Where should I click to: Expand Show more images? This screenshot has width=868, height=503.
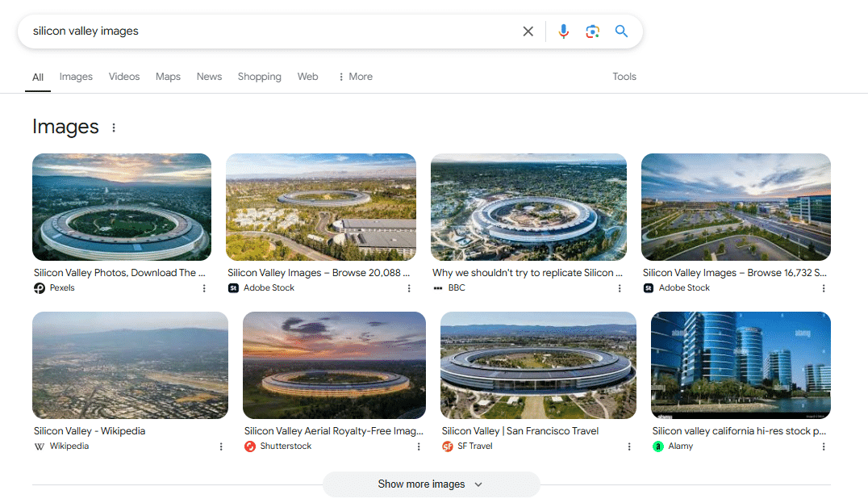(x=431, y=484)
